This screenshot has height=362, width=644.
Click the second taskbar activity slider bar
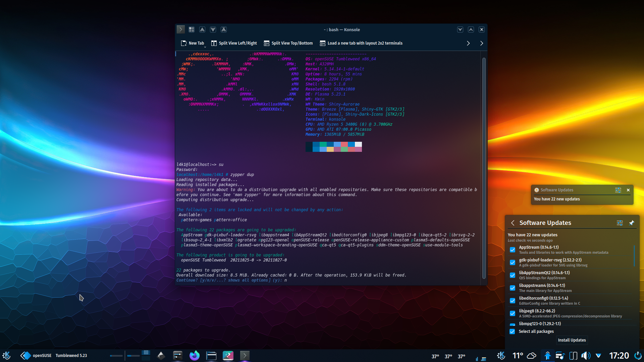(133, 356)
